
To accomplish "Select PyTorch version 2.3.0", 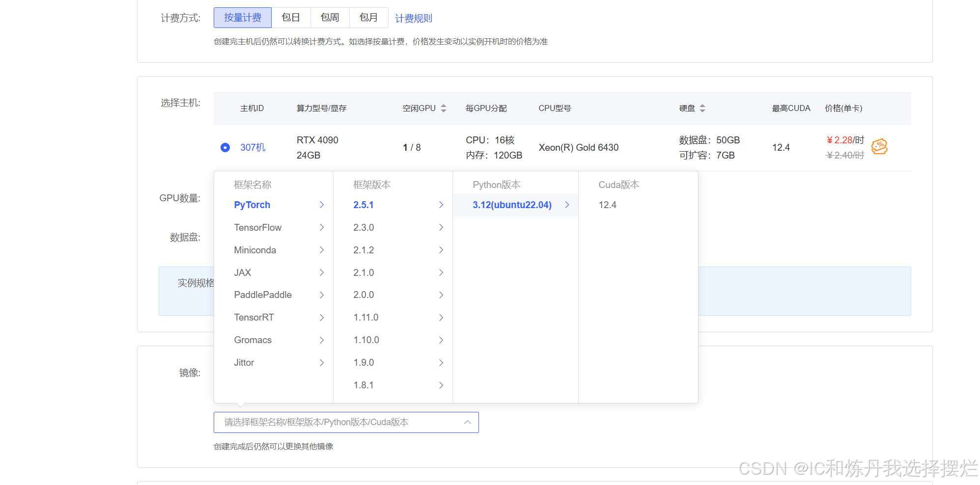I will 364,227.
